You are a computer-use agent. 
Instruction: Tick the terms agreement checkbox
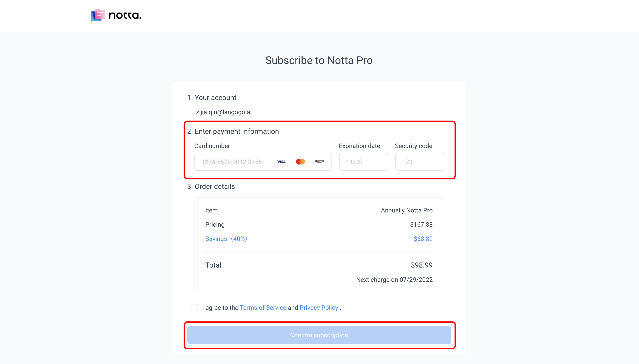194,308
